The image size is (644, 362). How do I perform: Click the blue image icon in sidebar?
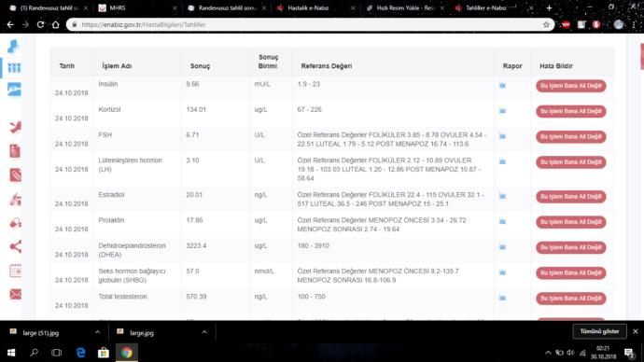14,90
